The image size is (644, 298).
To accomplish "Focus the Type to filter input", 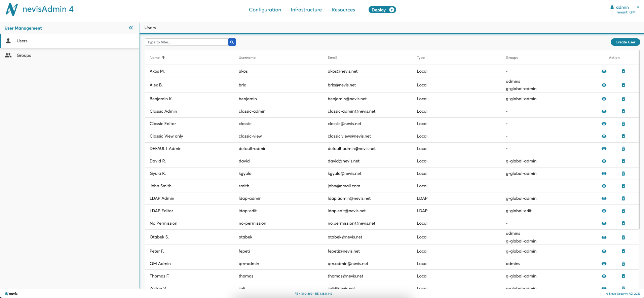I will tap(187, 42).
